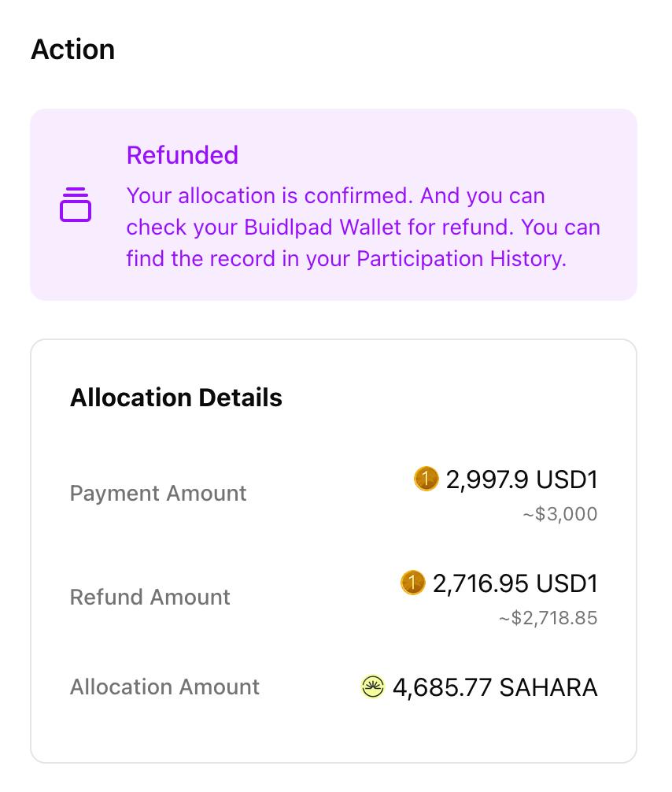This screenshot has width=672, height=792.
Task: Select the 4,685.77 SAHARA allocation value
Action: tap(495, 687)
